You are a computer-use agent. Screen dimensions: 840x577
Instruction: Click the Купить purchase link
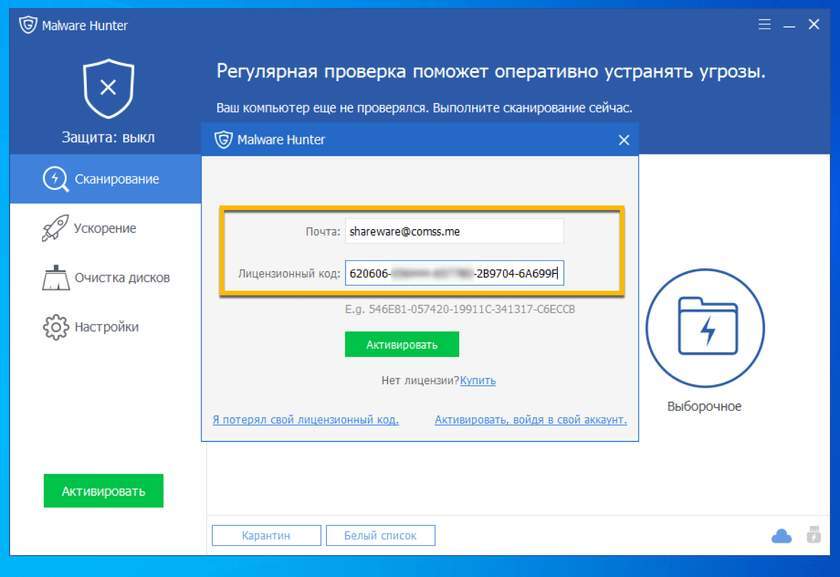[477, 380]
